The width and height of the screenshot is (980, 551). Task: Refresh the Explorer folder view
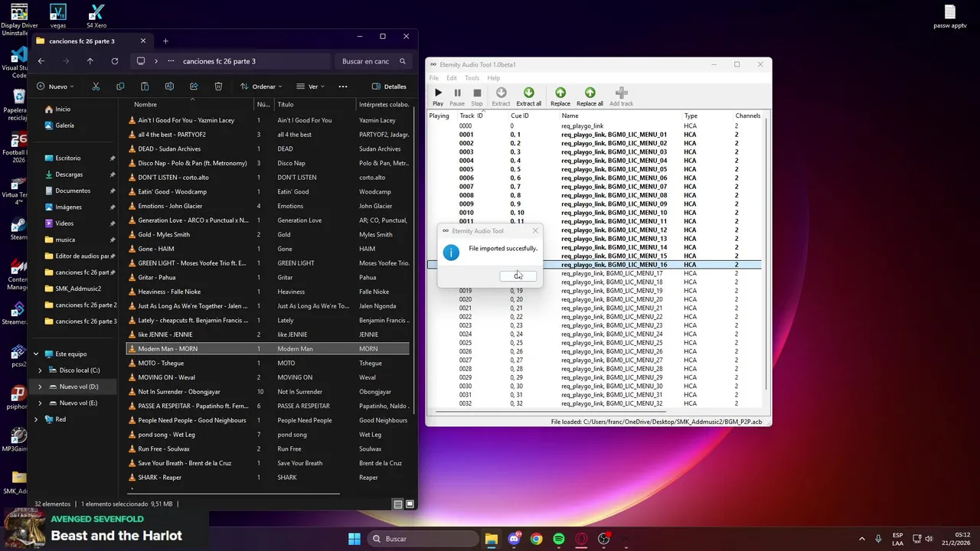click(115, 61)
